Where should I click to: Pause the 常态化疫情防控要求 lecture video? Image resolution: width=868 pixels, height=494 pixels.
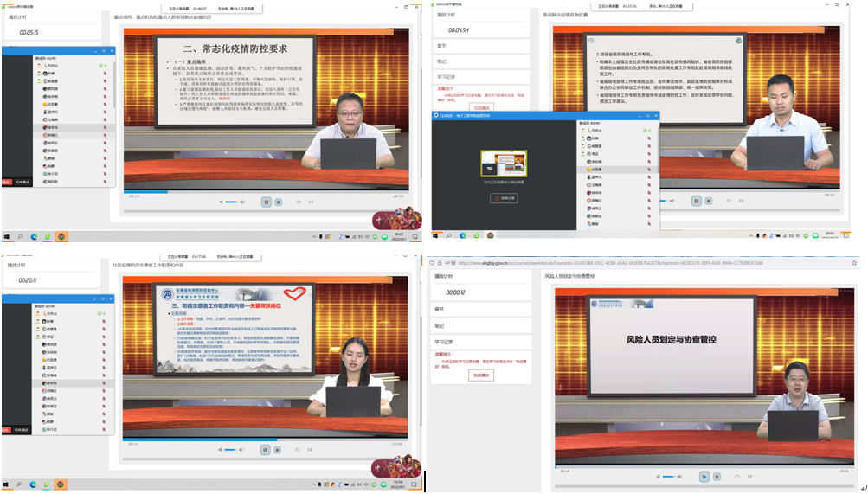coord(266,202)
